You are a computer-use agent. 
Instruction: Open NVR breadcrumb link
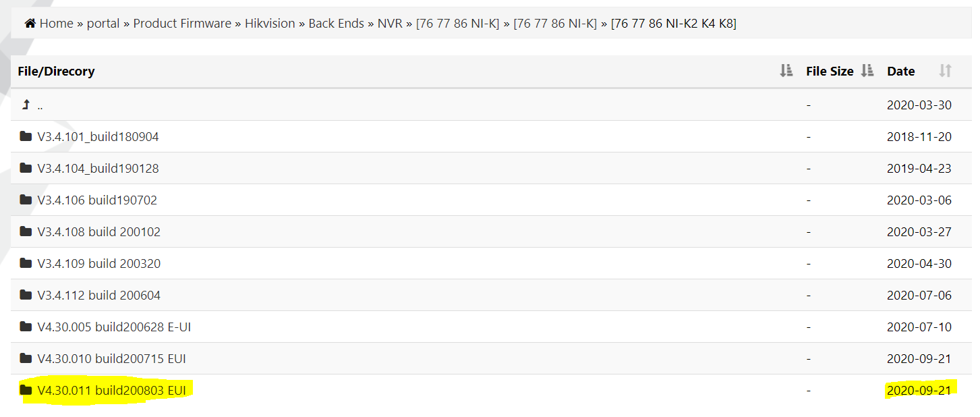click(x=390, y=24)
